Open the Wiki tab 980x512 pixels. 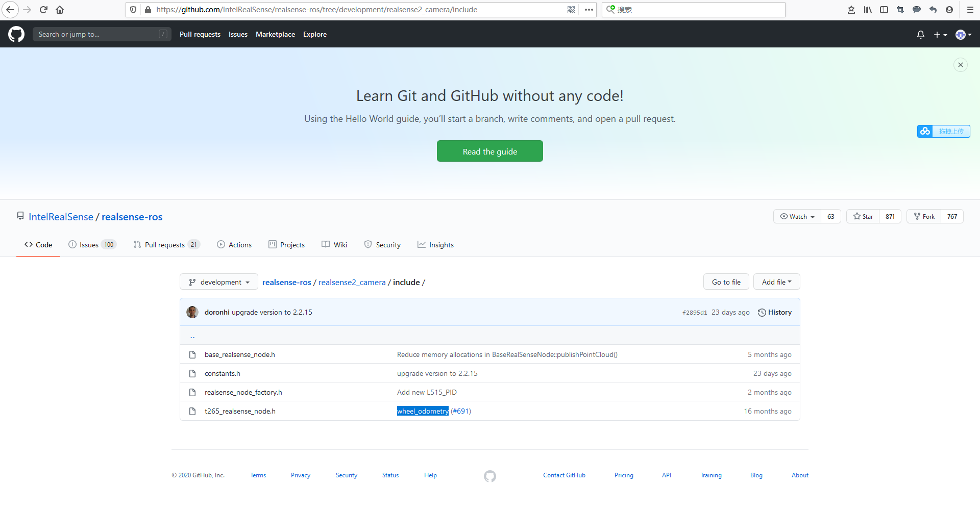click(x=334, y=245)
